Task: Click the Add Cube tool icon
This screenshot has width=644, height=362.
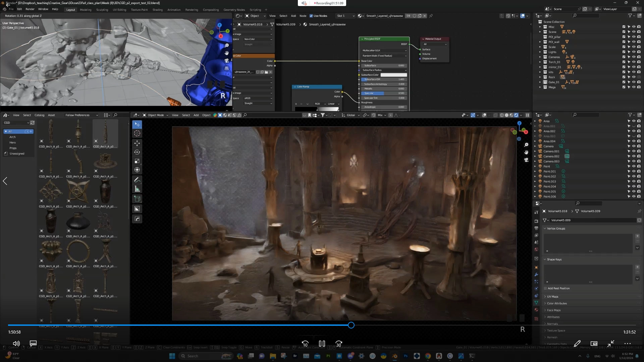Action: (137, 199)
